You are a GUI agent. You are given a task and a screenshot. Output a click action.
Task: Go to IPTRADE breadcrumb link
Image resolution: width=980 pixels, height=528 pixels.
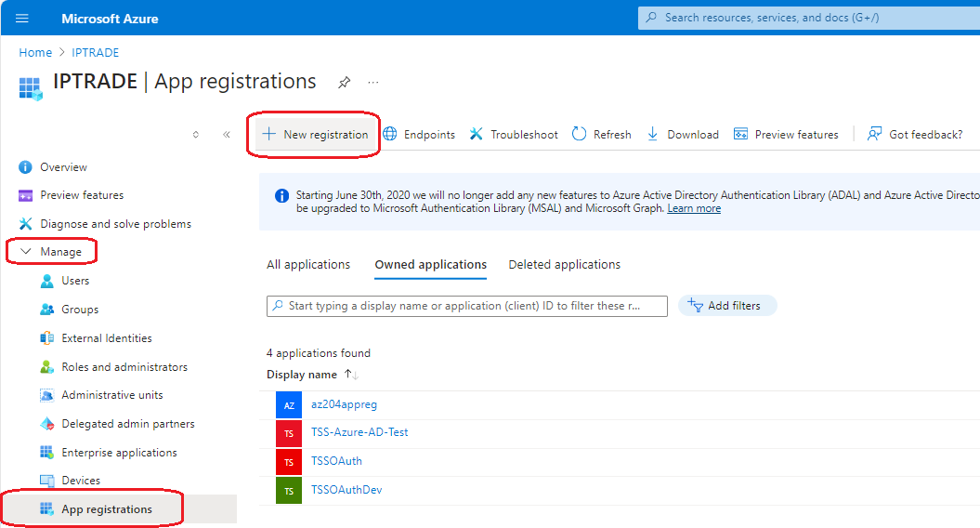(95, 53)
